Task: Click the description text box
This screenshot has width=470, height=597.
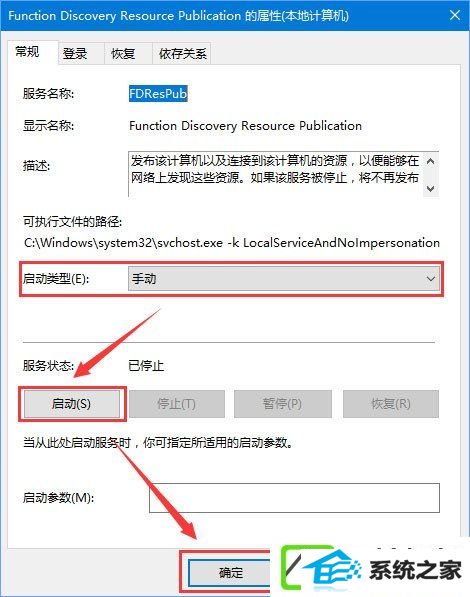Action: point(276,174)
